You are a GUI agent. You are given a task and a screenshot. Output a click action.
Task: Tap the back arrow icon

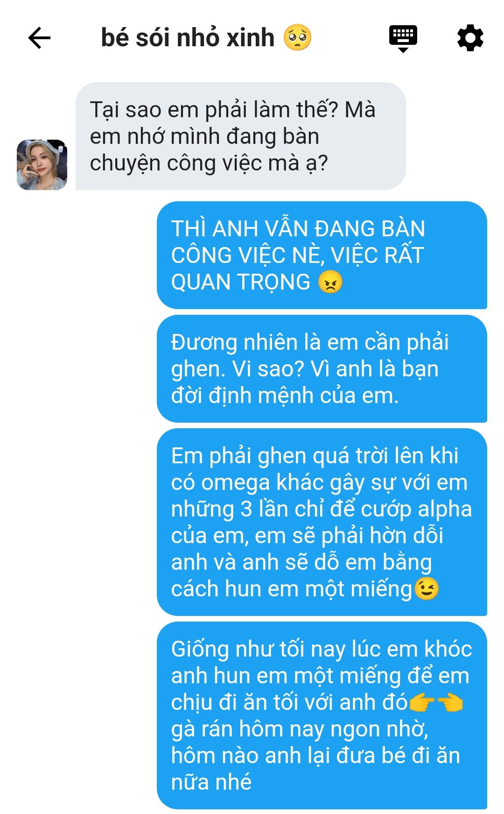[x=39, y=38]
